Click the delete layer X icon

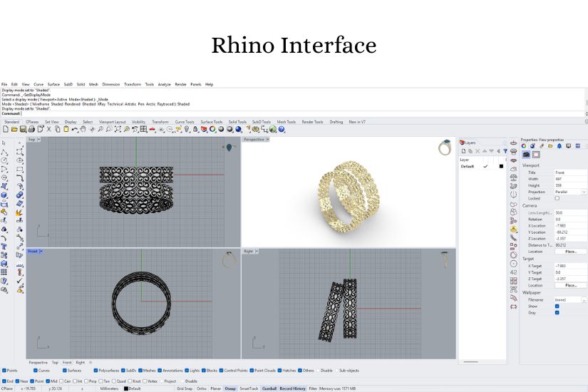tap(478, 151)
